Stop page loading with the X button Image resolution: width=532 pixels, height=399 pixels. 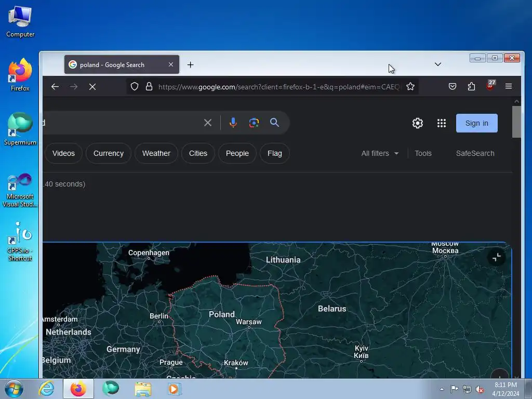coord(92,87)
